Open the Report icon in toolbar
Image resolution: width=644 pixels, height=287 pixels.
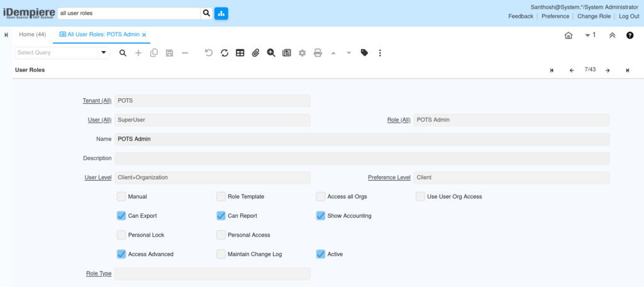click(287, 53)
